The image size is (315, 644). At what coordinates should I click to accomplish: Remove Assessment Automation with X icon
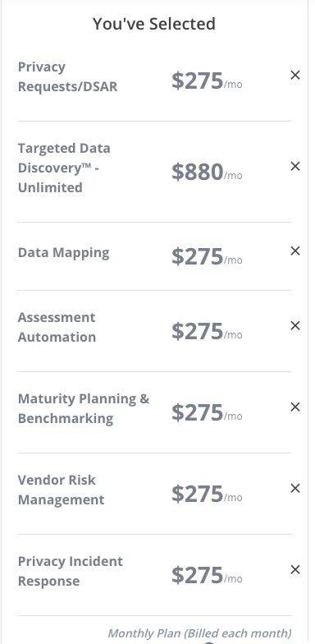tap(295, 325)
